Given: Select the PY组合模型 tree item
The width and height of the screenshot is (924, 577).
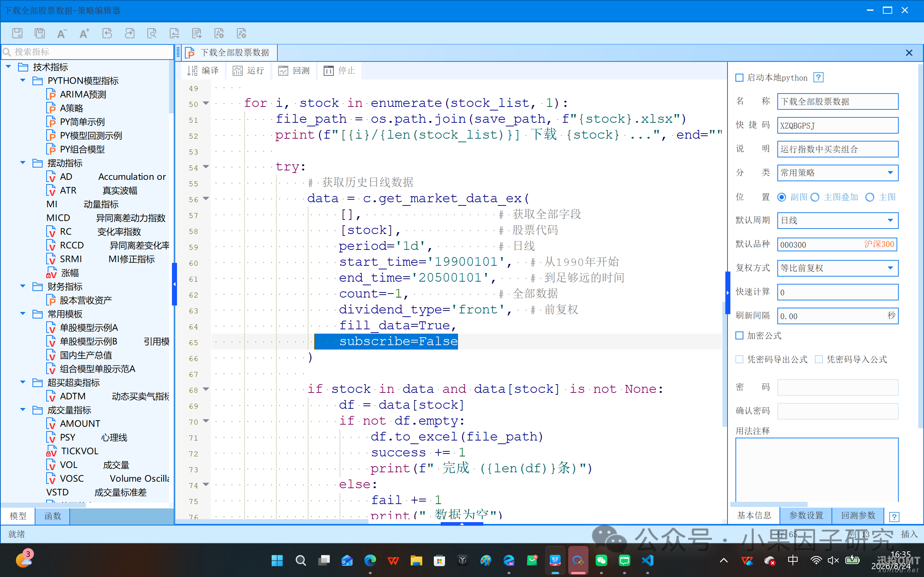Looking at the screenshot, I should (75, 149).
